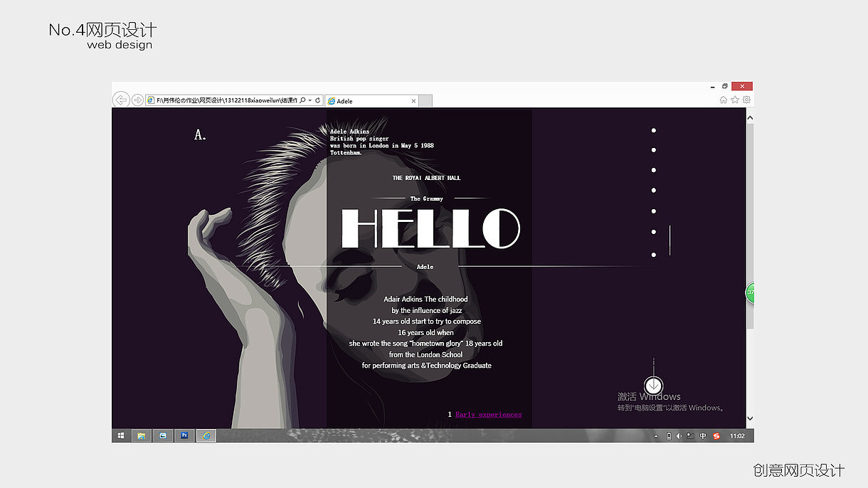The width and height of the screenshot is (868, 488).
Task: Restore down the browser window
Action: [x=725, y=86]
